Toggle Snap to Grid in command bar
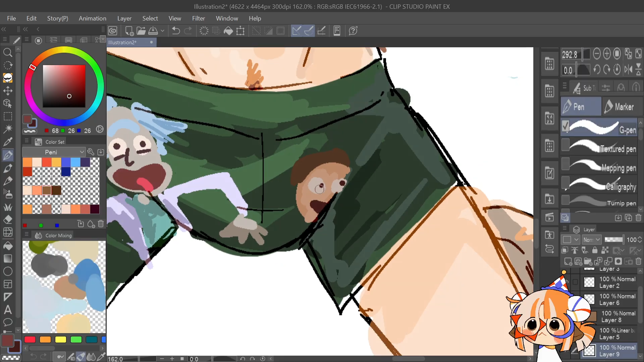The width and height of the screenshot is (644, 362). (x=321, y=31)
